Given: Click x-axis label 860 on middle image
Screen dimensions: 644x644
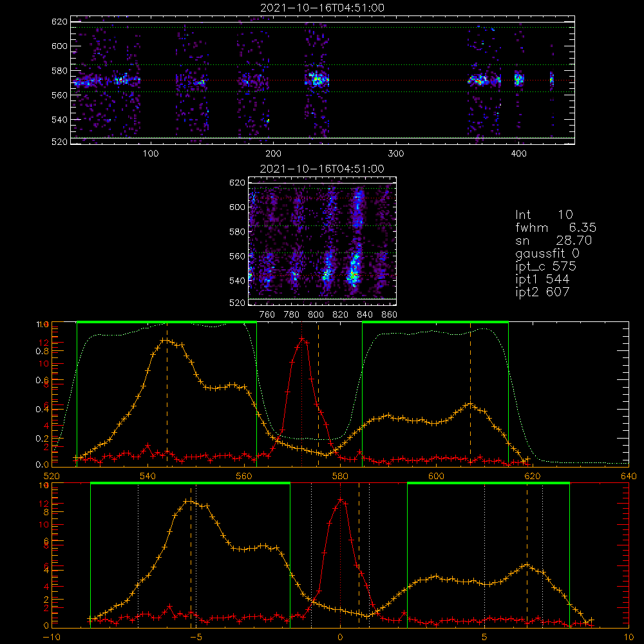Looking at the screenshot, I should [390, 315].
